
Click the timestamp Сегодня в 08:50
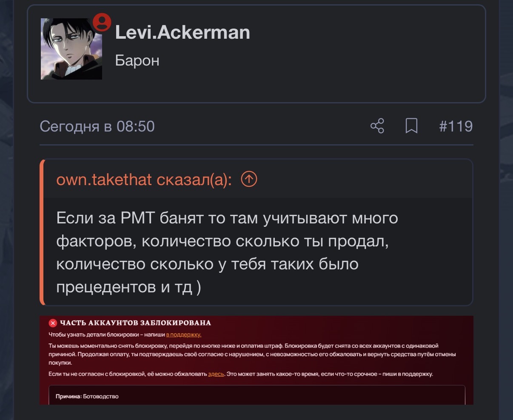point(97,126)
